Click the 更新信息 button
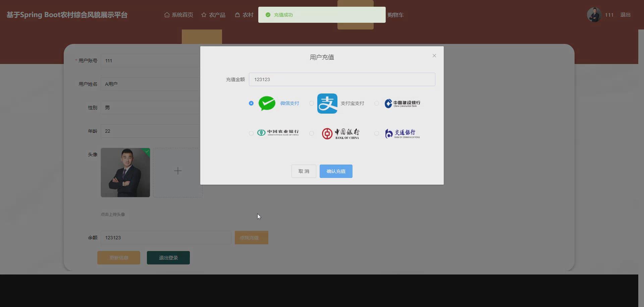This screenshot has width=644, height=307. click(119, 258)
